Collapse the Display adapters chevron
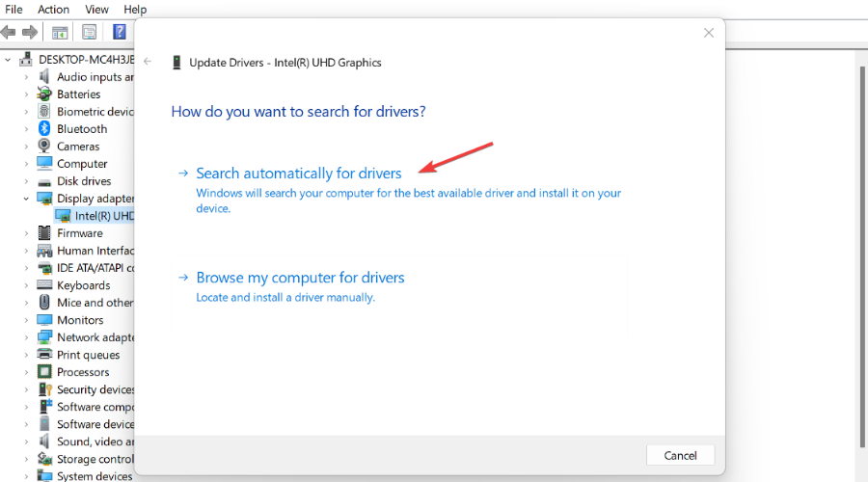The height and width of the screenshot is (482, 868). click(x=26, y=199)
